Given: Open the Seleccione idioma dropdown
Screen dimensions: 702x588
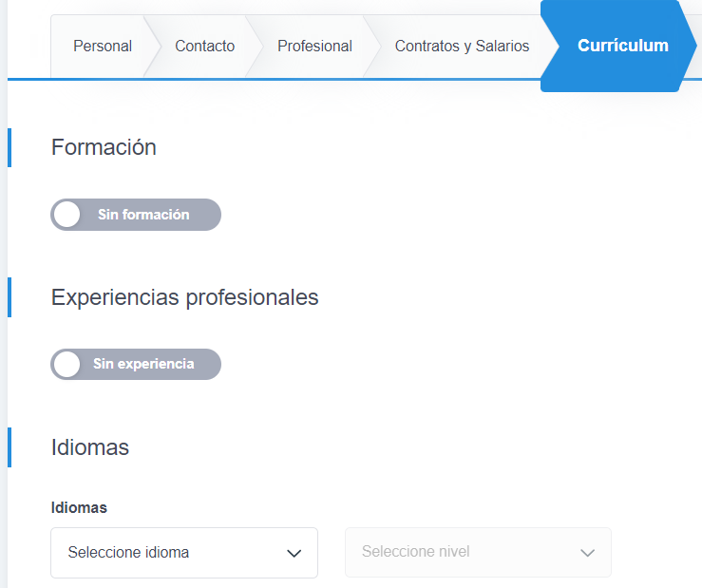Looking at the screenshot, I should click(183, 553).
